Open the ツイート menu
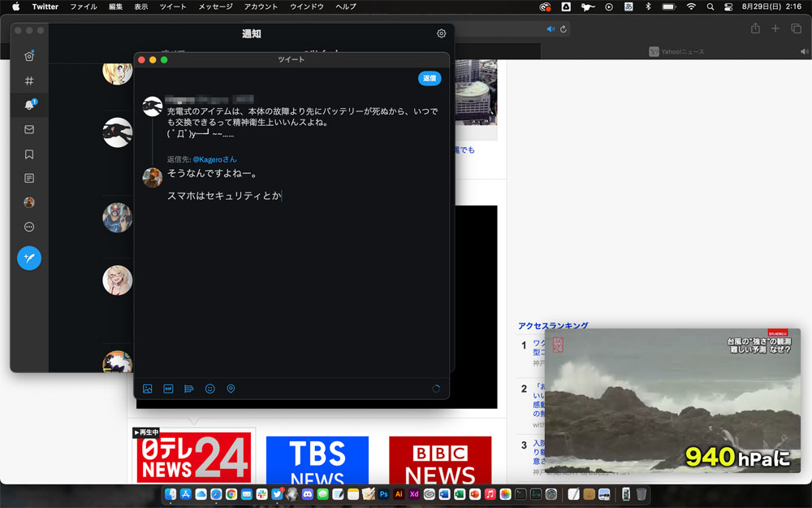Viewport: 812px width, 508px height. [x=173, y=7]
